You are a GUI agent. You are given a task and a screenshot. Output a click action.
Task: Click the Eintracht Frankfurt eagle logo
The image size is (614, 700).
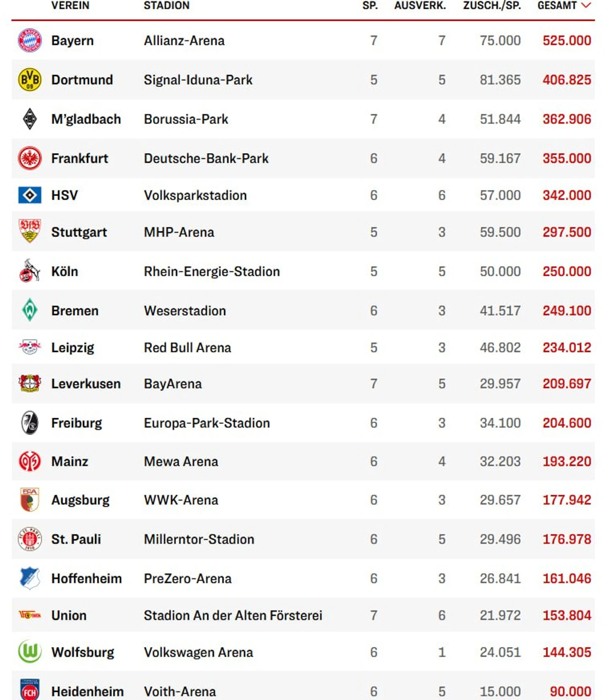[29, 159]
